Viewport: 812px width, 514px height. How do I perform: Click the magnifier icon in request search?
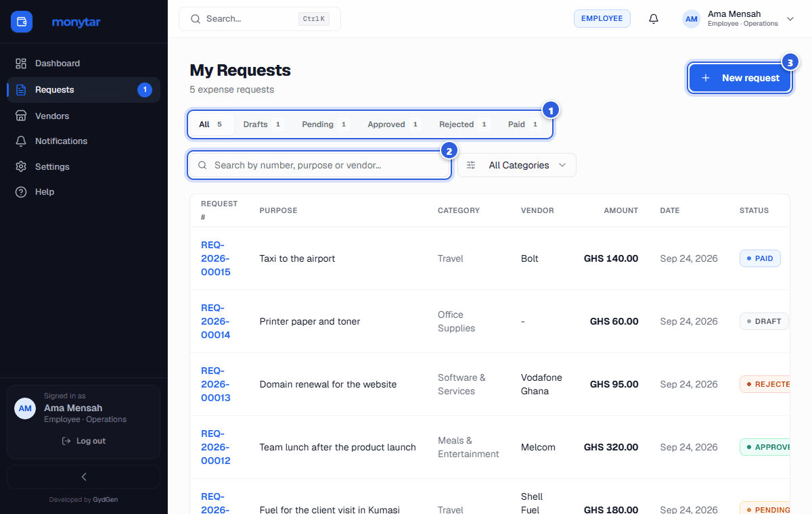(x=202, y=165)
